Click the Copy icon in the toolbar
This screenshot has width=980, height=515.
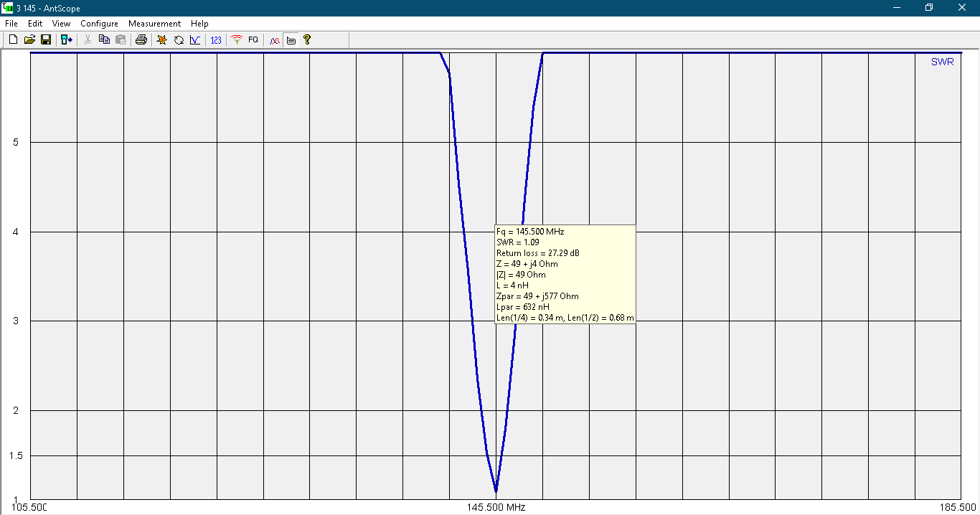pyautogui.click(x=104, y=40)
